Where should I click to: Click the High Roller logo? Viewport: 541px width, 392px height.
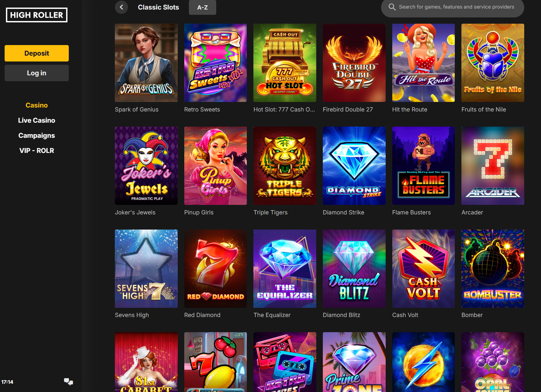pos(37,15)
